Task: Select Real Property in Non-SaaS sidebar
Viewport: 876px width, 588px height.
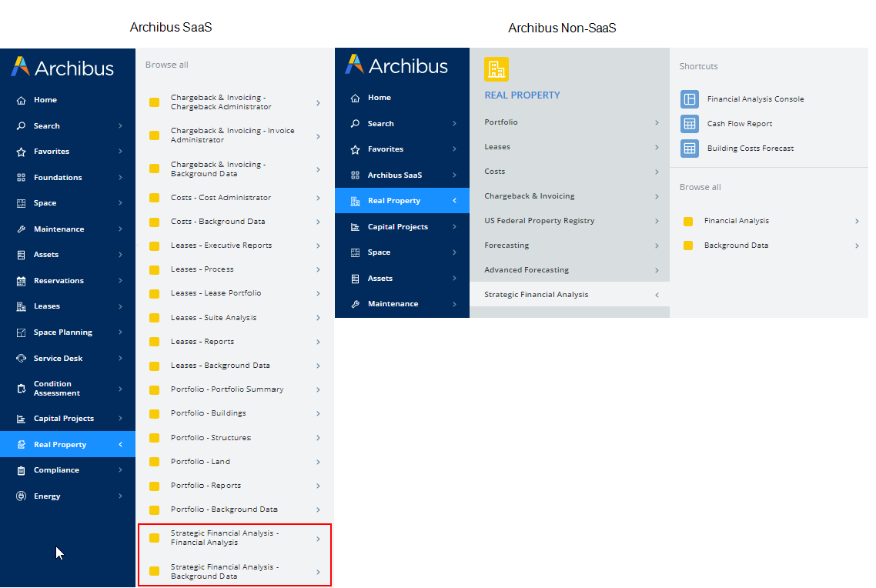Action: pos(403,200)
